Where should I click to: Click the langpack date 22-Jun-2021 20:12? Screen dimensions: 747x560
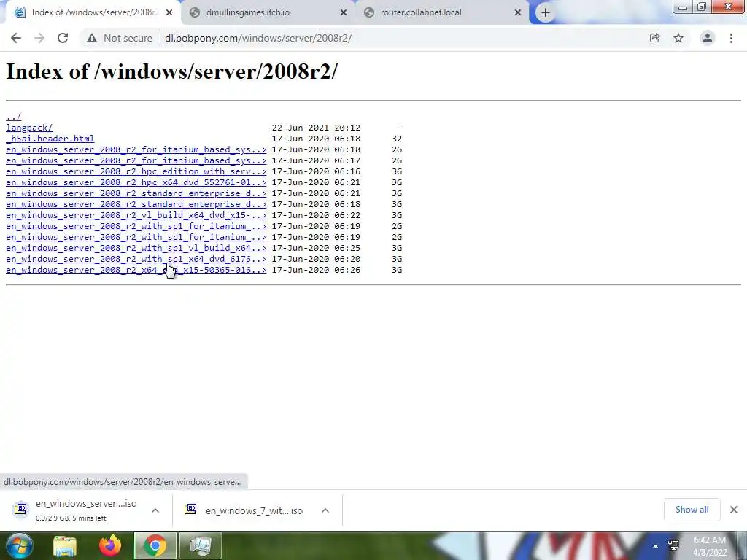click(x=316, y=128)
